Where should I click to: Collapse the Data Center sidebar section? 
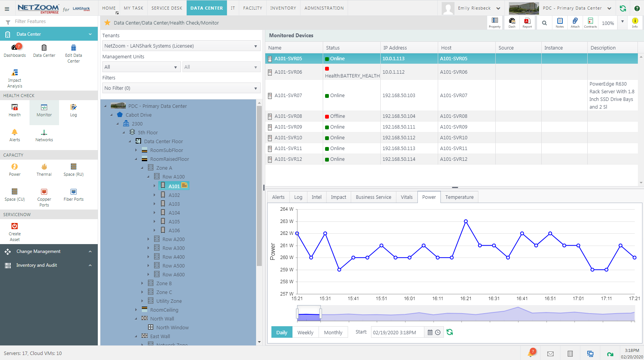click(90, 34)
